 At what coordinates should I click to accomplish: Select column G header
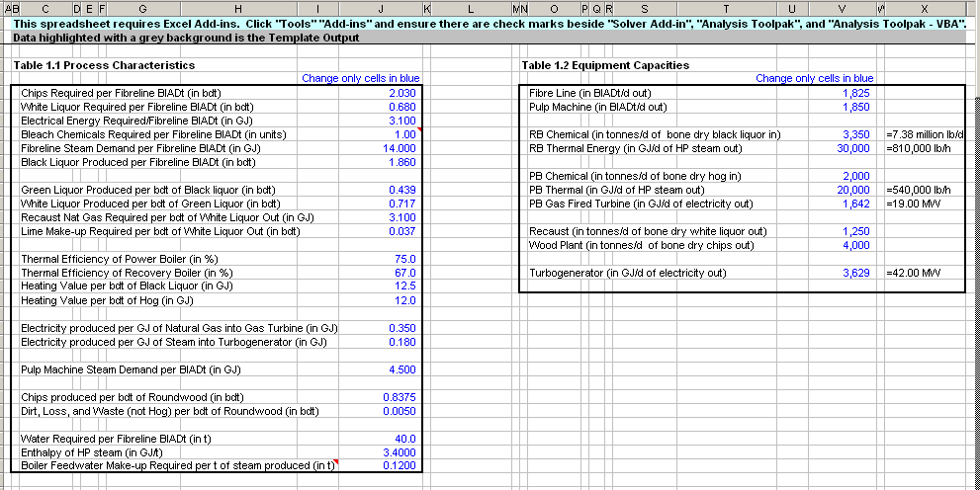click(x=142, y=9)
